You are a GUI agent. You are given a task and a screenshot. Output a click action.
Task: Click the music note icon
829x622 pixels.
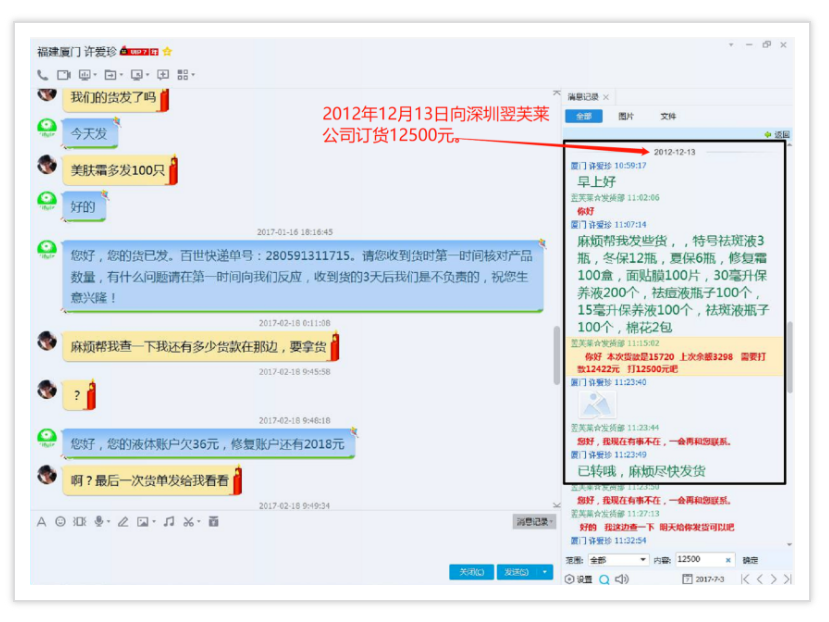[x=168, y=521]
